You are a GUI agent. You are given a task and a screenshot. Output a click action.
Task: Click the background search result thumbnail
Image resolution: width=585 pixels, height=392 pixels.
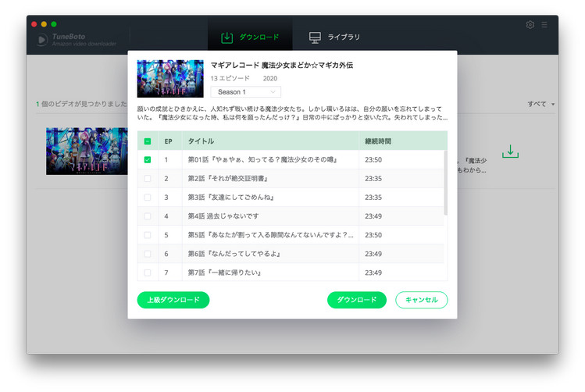coord(87,151)
